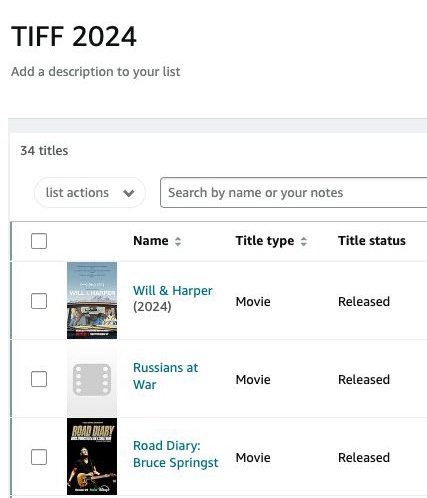Check the Russians at War row checkbox
This screenshot has height=498, width=427.
39,379
